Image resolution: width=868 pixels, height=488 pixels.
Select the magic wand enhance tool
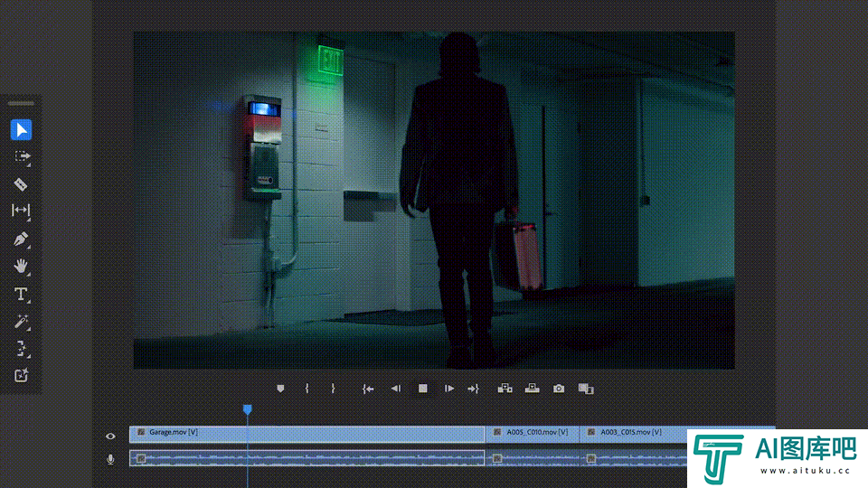click(x=21, y=321)
